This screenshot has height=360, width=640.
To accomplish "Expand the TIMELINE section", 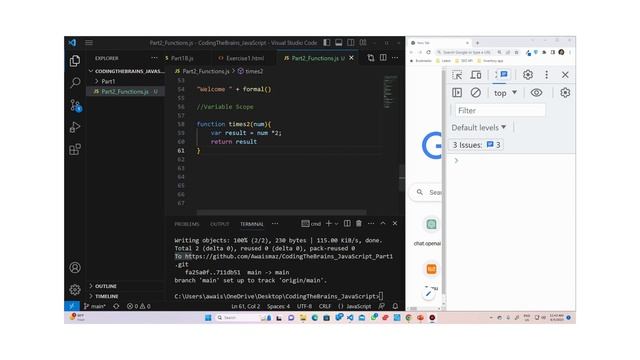I will click(x=106, y=296).
